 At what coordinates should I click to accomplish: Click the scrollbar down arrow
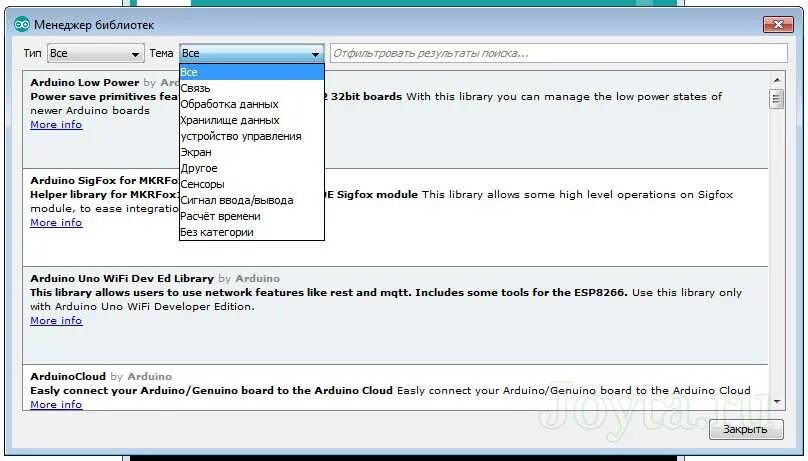tap(777, 401)
